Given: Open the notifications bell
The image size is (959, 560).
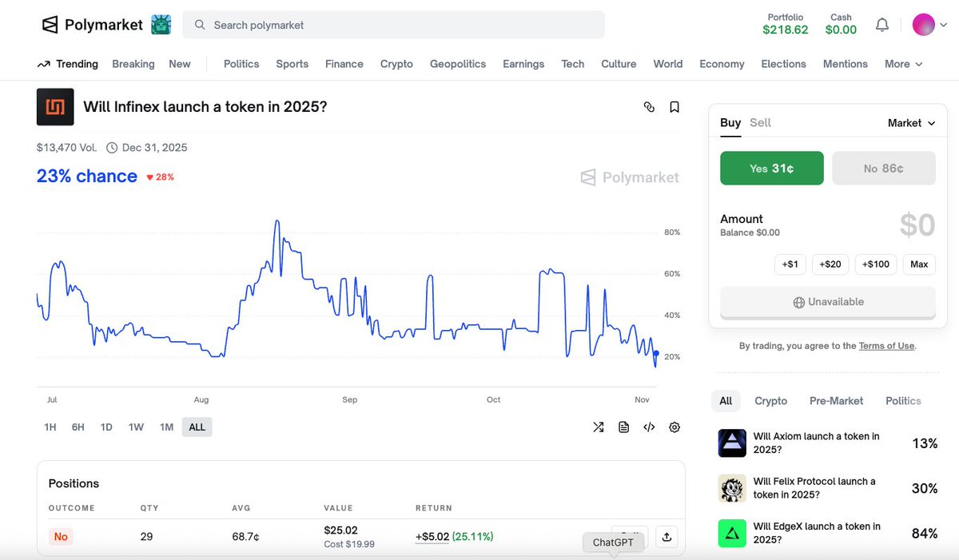Looking at the screenshot, I should [x=882, y=25].
